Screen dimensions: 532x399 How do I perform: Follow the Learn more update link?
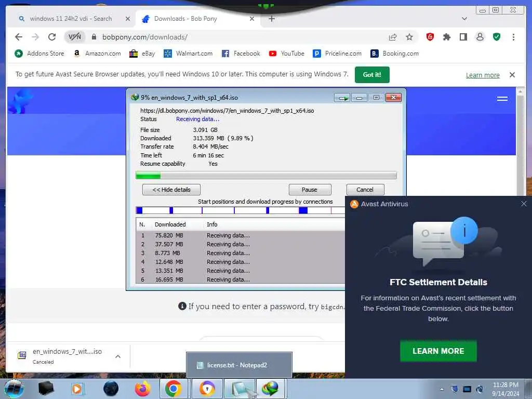coord(483,75)
